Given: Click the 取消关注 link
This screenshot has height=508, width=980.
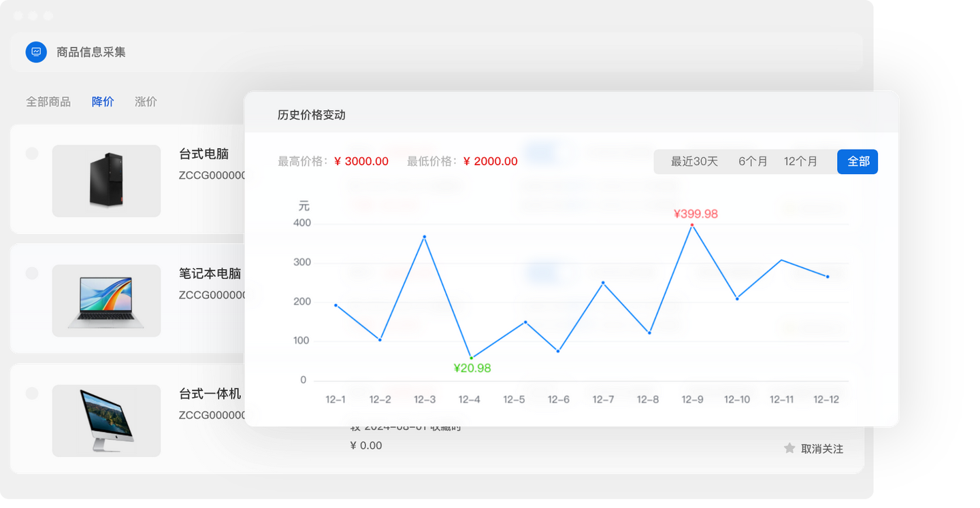Looking at the screenshot, I should [822, 449].
